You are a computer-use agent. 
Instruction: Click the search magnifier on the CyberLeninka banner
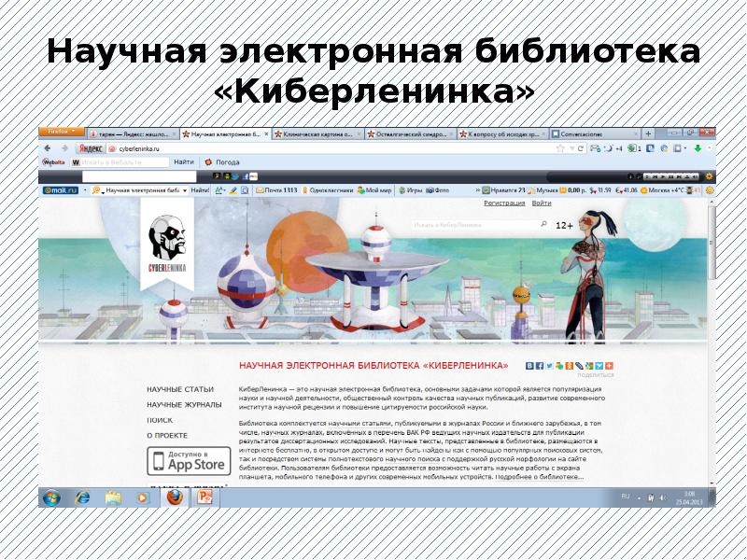543,224
